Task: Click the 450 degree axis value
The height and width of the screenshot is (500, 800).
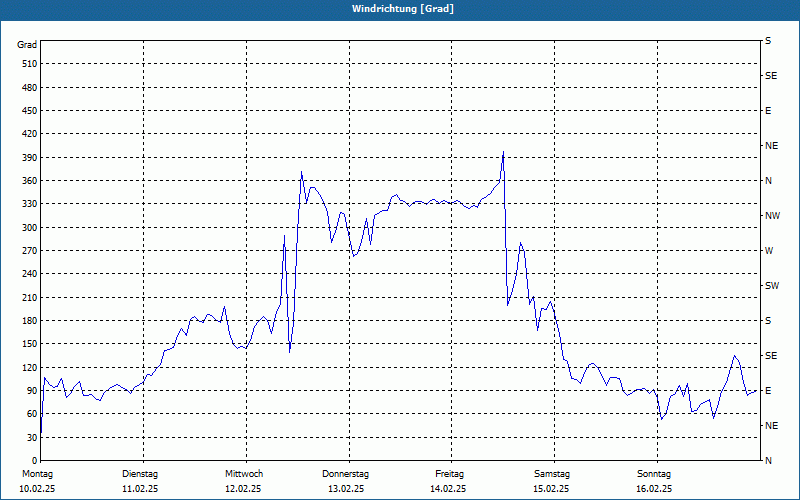Action: click(x=30, y=111)
